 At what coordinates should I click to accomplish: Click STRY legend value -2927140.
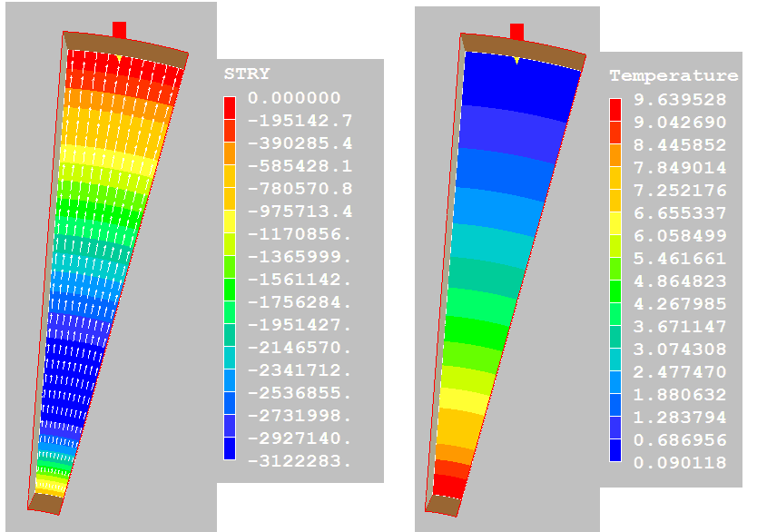click(300, 438)
